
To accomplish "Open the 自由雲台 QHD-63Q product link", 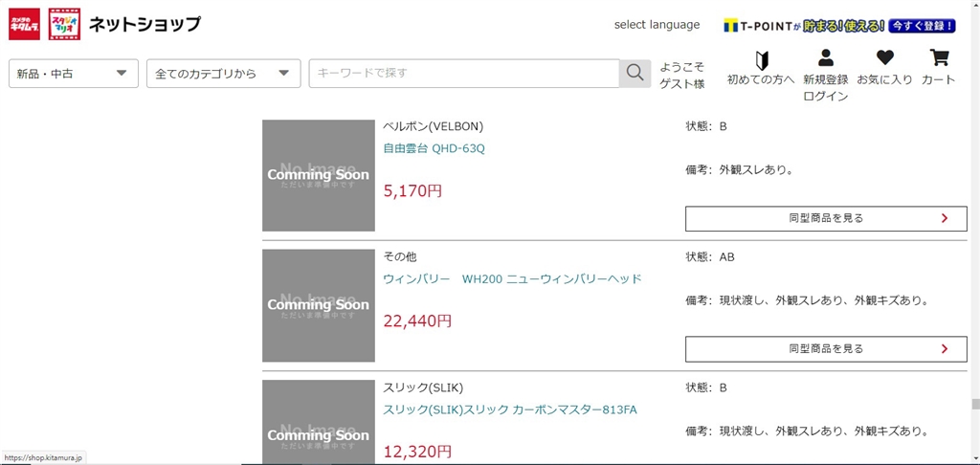I will (x=434, y=148).
